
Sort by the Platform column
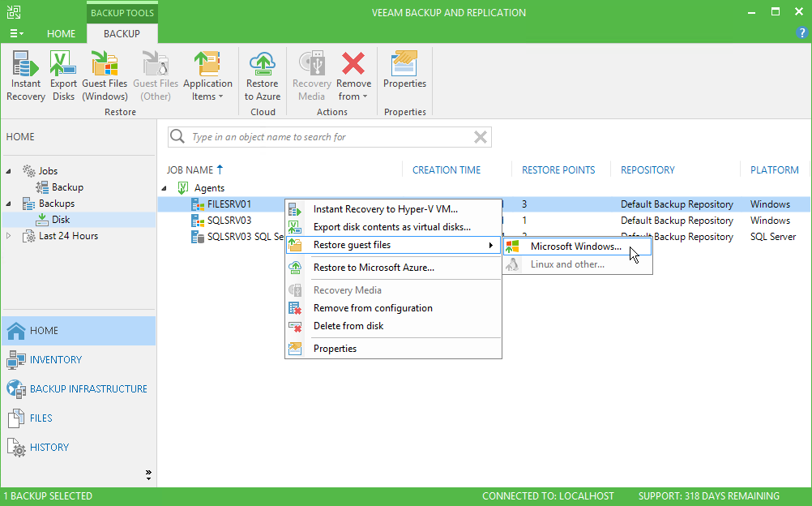tap(774, 170)
